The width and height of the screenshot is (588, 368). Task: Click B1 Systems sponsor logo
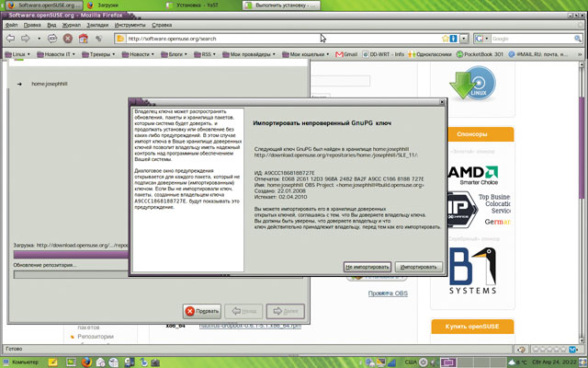pyautogui.click(x=472, y=270)
